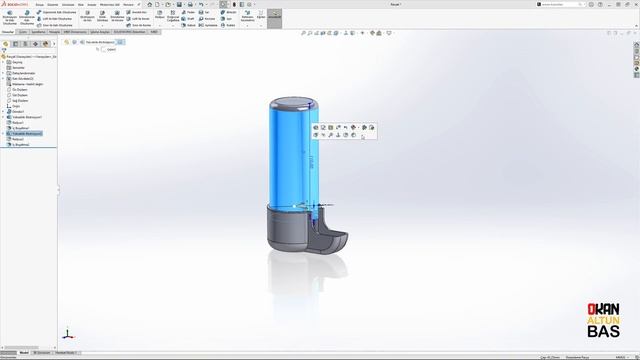The width and height of the screenshot is (640, 360).
Task: Open the Dosya (File) menu
Action: [x=40, y=4]
